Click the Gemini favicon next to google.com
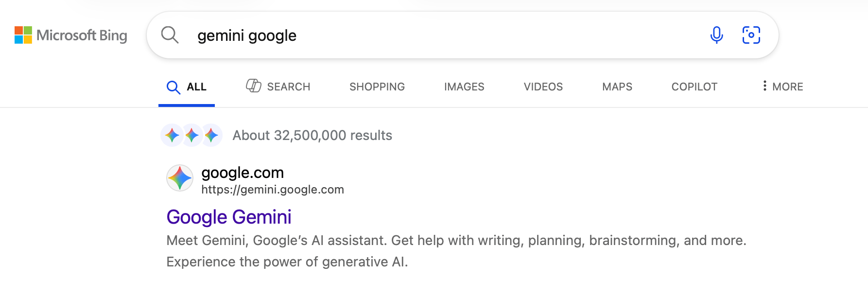This screenshot has height=281, width=868. 179,178
